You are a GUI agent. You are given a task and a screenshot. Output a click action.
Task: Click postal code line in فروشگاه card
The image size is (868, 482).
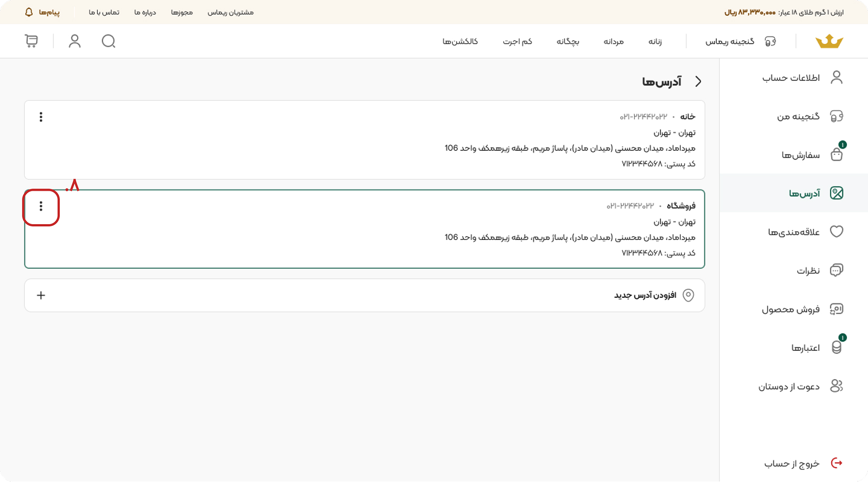click(658, 253)
